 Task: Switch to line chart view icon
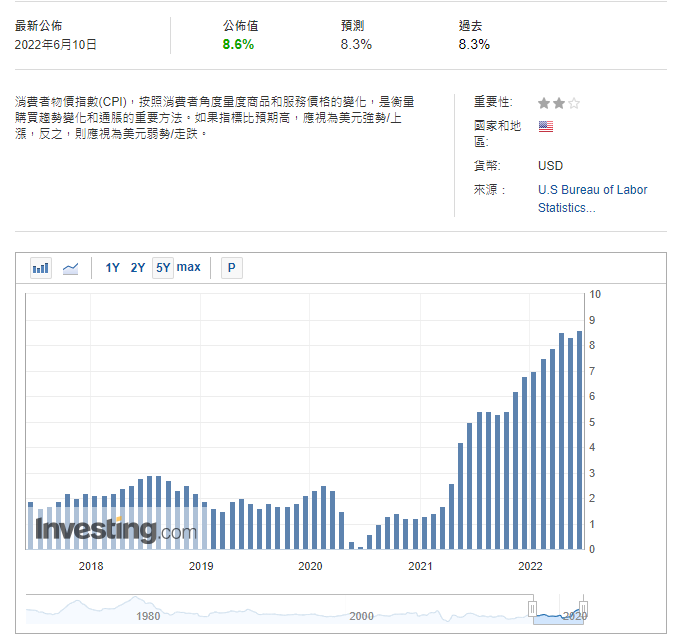pyautogui.click(x=70, y=268)
